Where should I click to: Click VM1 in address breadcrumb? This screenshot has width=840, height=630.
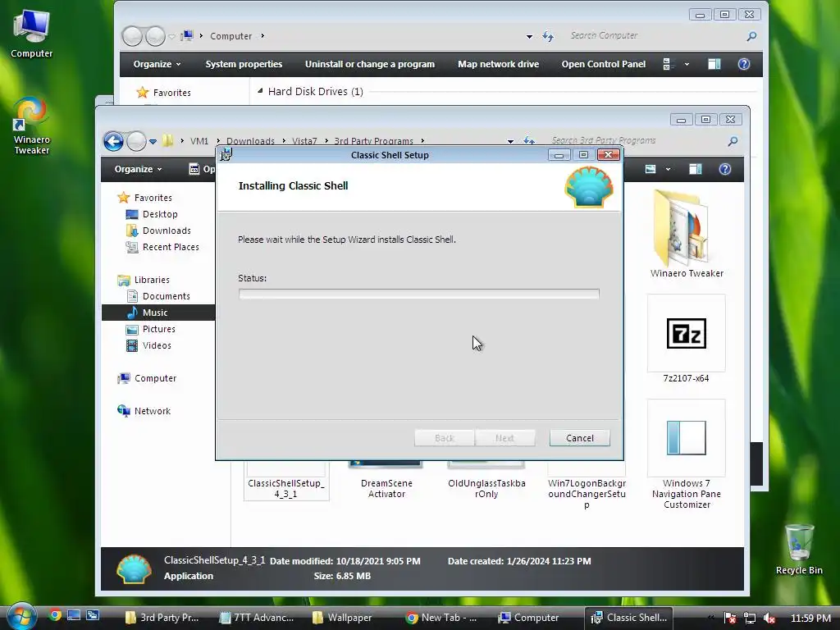pyautogui.click(x=199, y=141)
